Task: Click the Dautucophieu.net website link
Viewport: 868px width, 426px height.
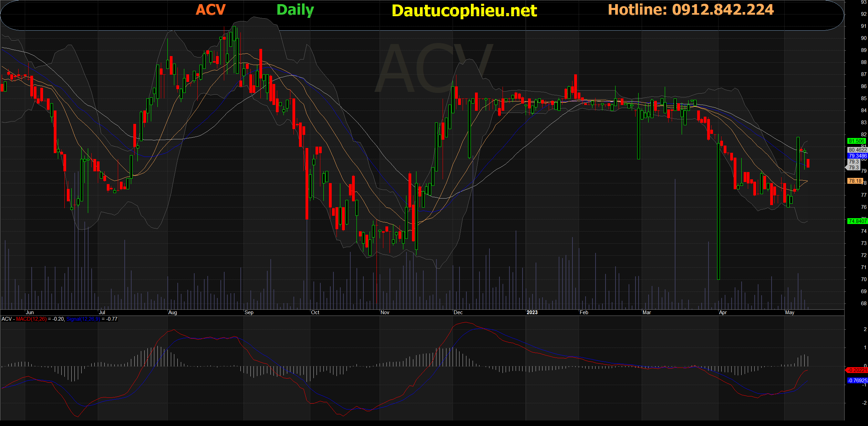Action: [464, 11]
